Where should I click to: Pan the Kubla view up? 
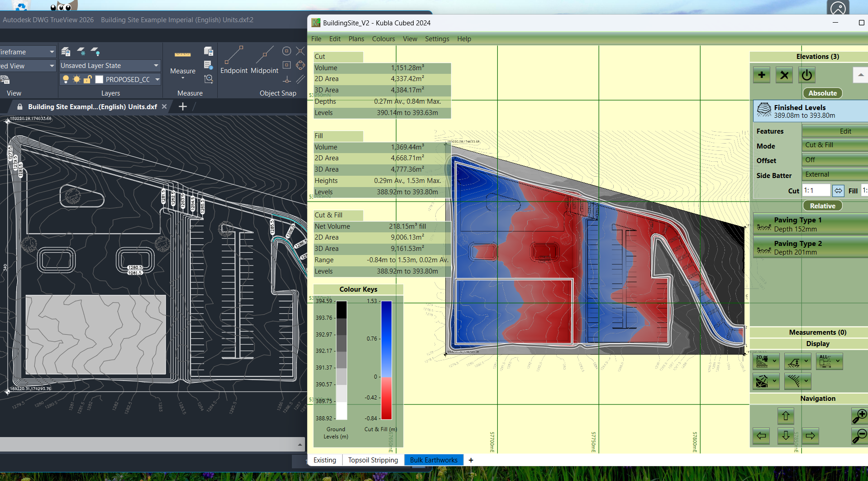[786, 416]
